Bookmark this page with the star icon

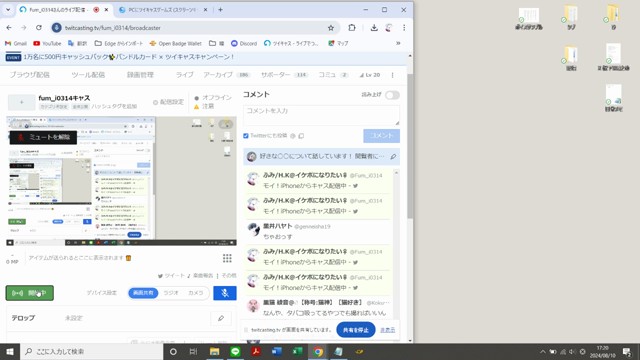coord(331,28)
